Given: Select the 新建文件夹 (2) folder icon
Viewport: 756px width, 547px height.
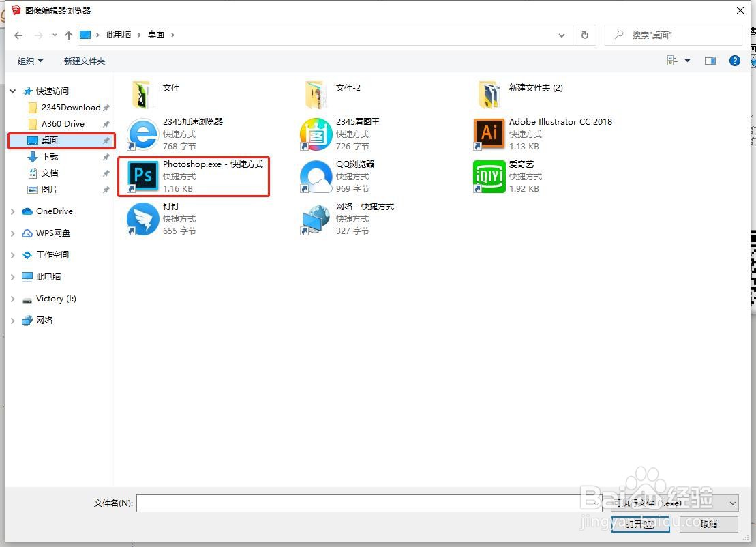Looking at the screenshot, I should [489, 95].
